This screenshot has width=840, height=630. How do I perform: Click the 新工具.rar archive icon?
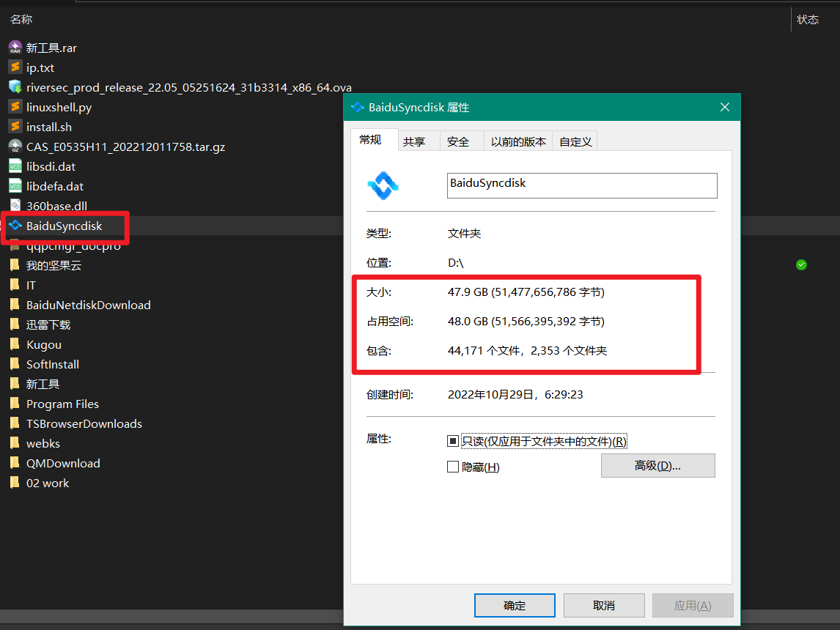click(x=15, y=48)
